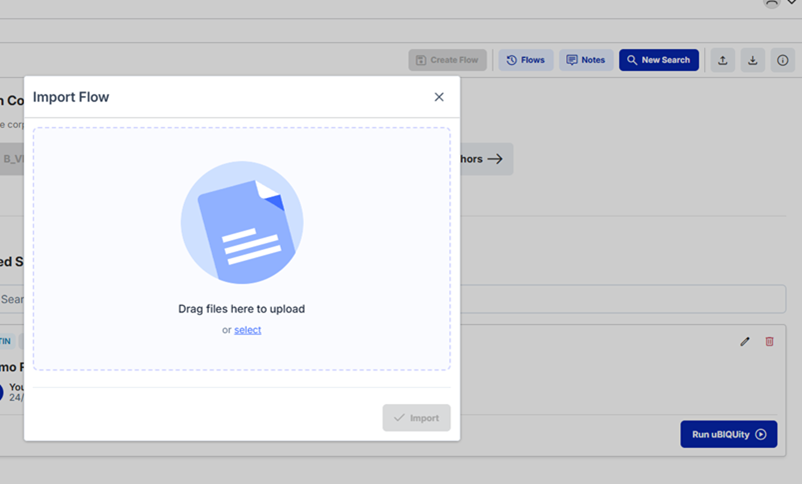Screen dimensions: 802x484
Task: Click the Create Flow toolbar button
Action: coord(447,60)
